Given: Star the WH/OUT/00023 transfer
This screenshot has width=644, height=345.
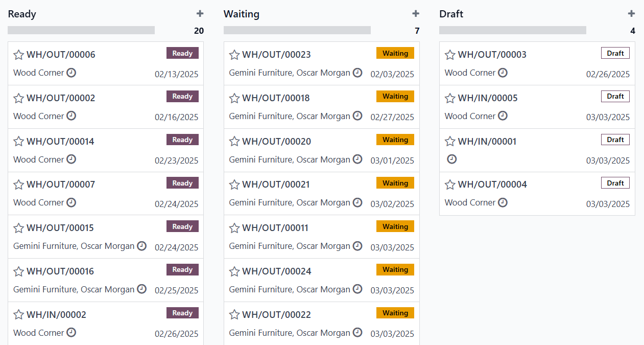Looking at the screenshot, I should [x=234, y=55].
